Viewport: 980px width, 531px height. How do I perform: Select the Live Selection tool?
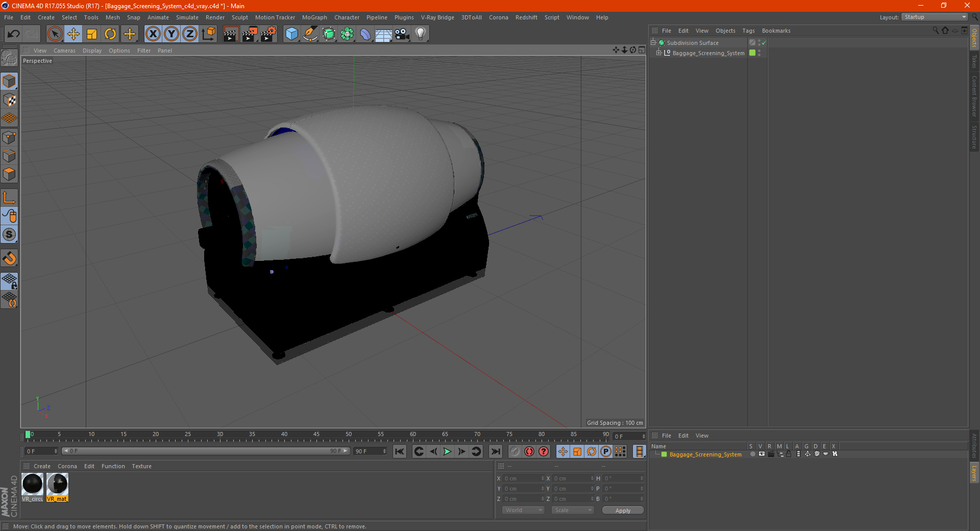point(55,34)
